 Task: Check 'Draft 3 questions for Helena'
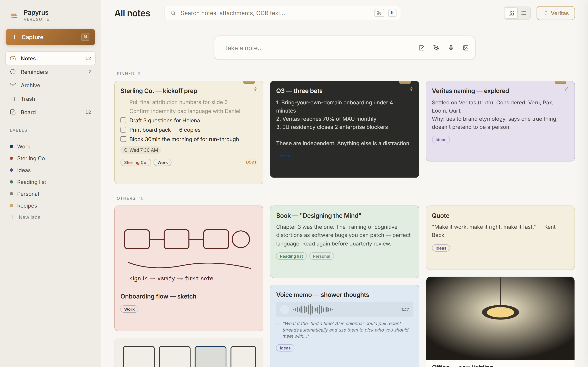point(124,120)
